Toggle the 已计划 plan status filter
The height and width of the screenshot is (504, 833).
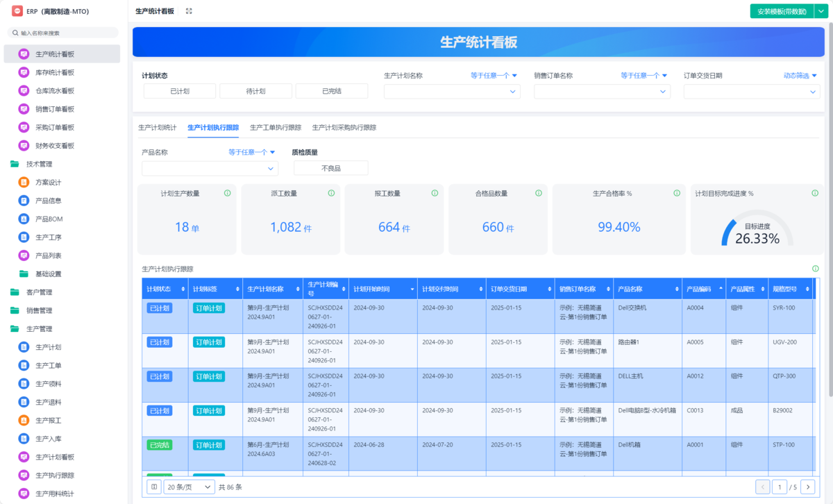click(x=180, y=91)
